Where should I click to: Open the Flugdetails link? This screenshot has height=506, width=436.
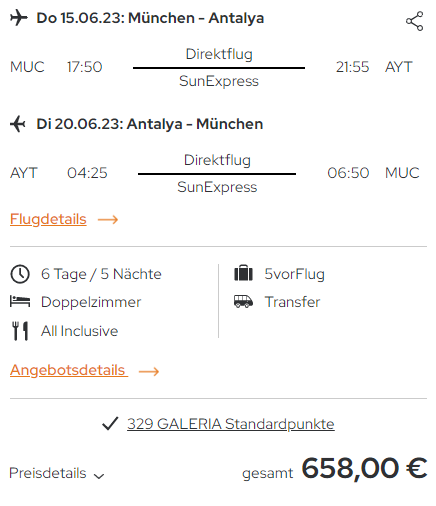[48, 219]
